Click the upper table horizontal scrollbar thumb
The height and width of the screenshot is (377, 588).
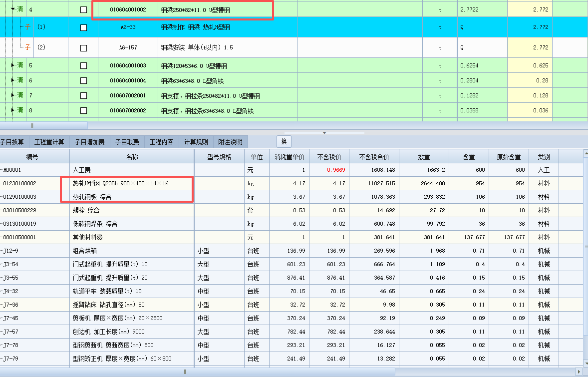coord(44,126)
